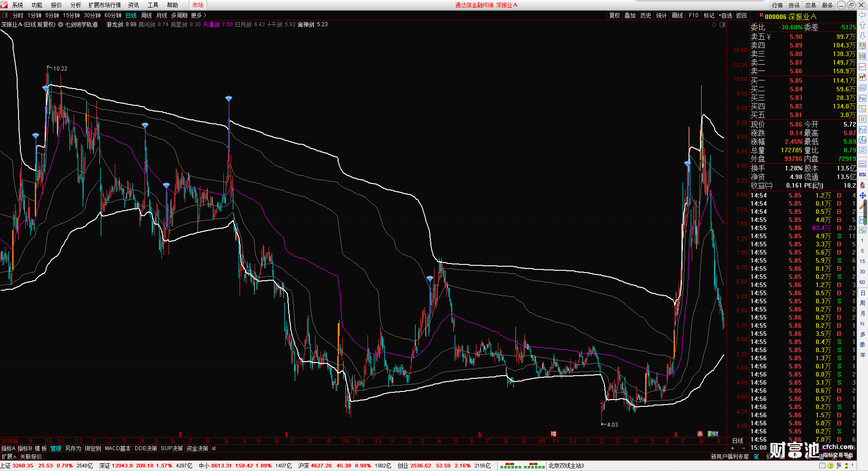The height and width of the screenshot is (471, 868).
Task: Click the diamond icon at chart top-right
Action: (x=714, y=24)
